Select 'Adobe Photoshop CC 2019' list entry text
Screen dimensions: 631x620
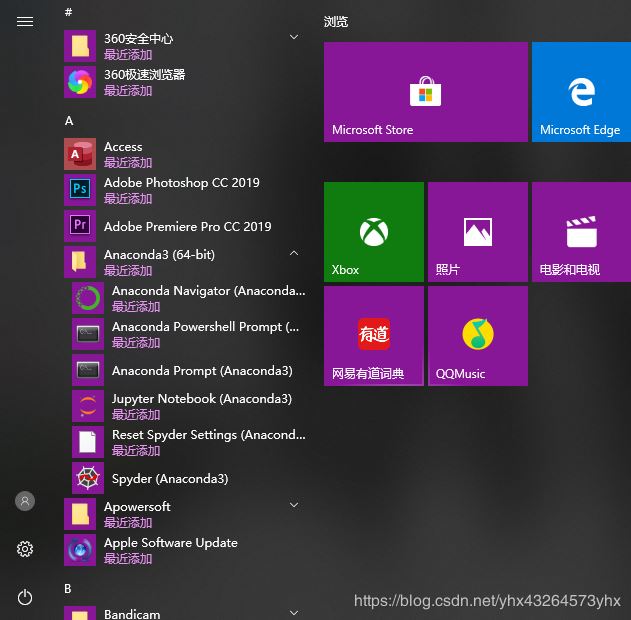(x=182, y=183)
